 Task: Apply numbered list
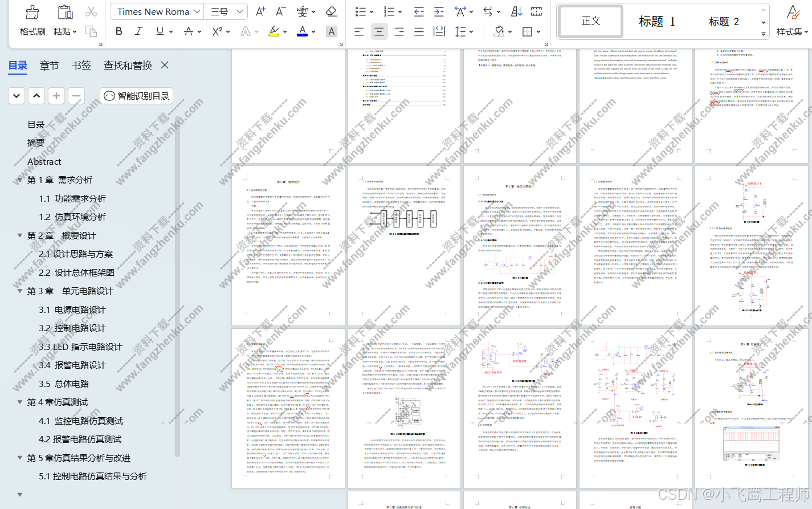tap(389, 11)
